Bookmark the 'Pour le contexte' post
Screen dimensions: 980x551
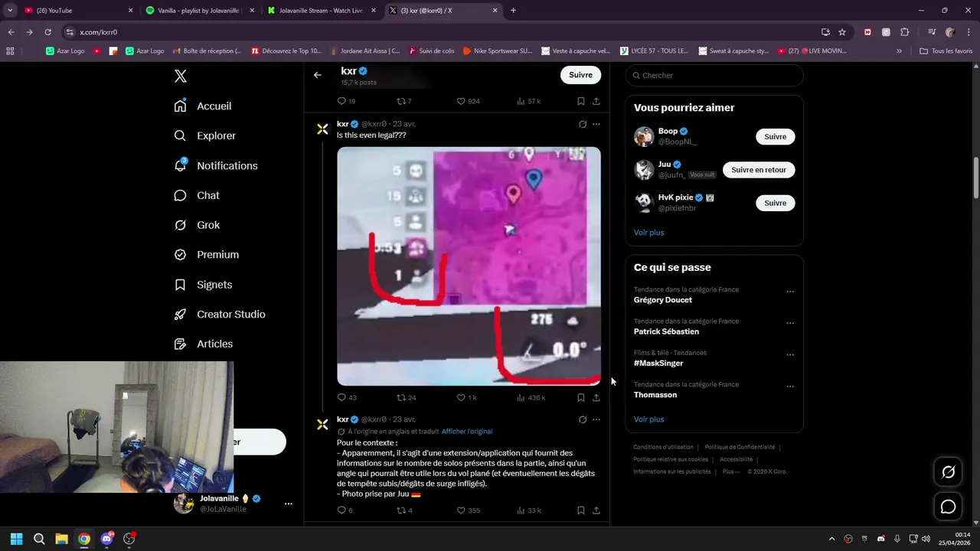[x=581, y=510]
